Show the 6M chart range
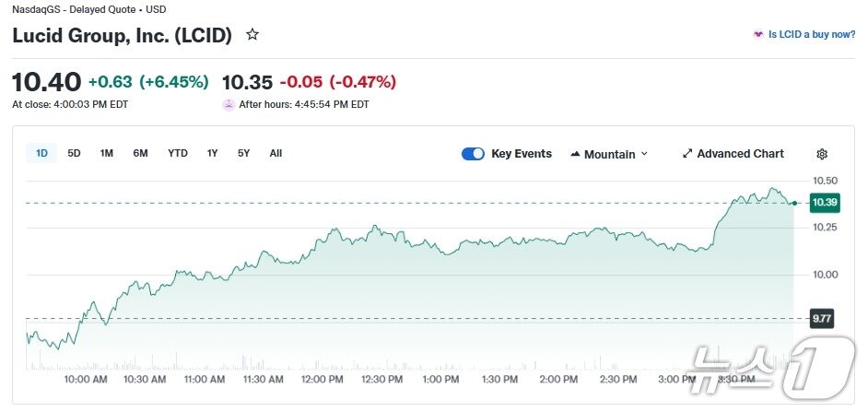868x412 pixels. click(140, 154)
